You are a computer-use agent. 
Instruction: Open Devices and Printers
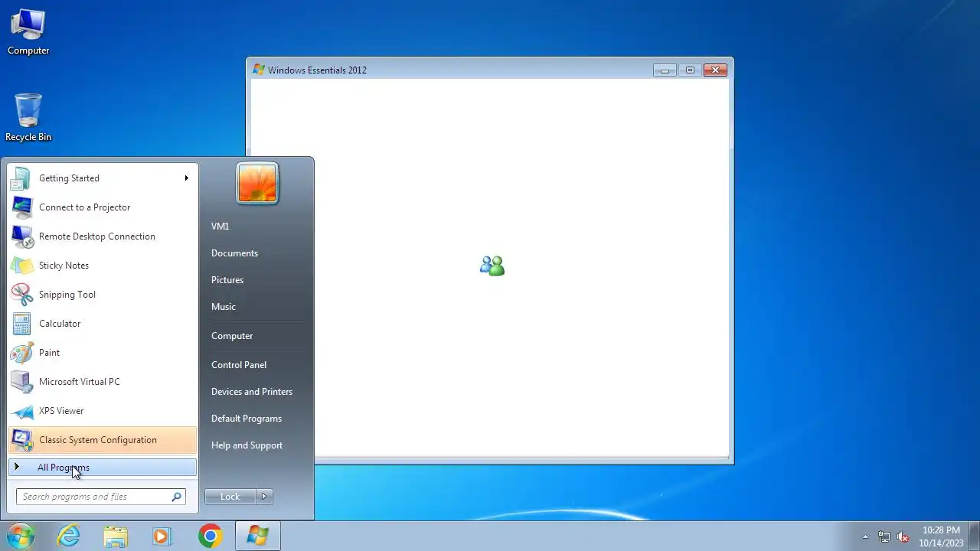(252, 392)
